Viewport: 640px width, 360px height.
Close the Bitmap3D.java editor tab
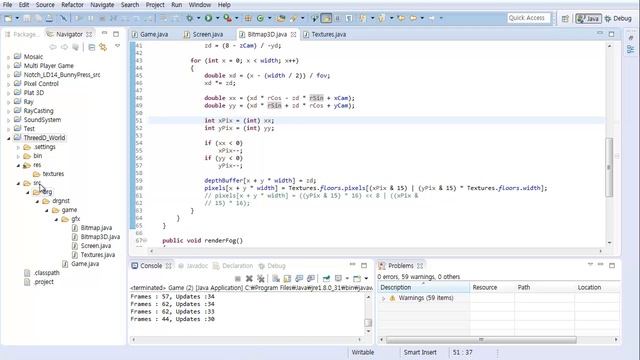click(x=293, y=35)
